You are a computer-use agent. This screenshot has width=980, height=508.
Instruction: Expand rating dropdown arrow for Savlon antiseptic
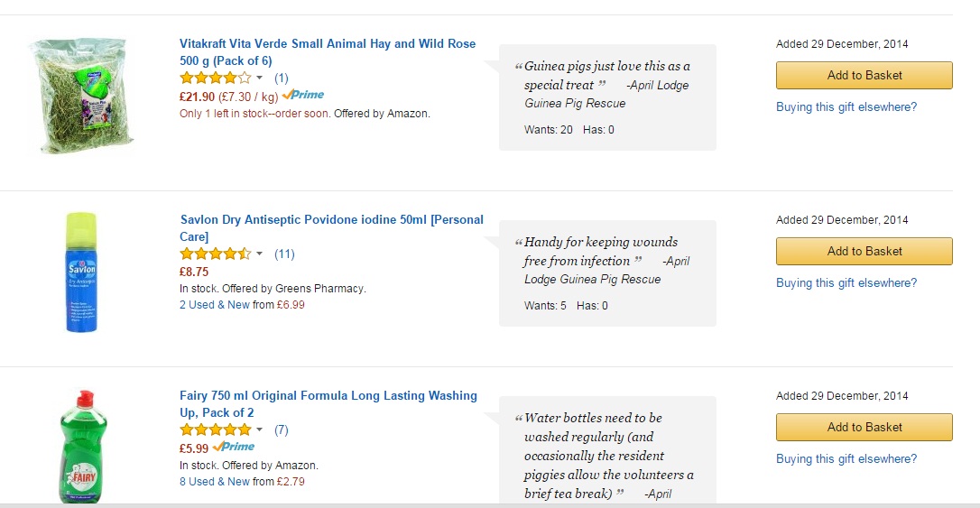pyautogui.click(x=260, y=254)
